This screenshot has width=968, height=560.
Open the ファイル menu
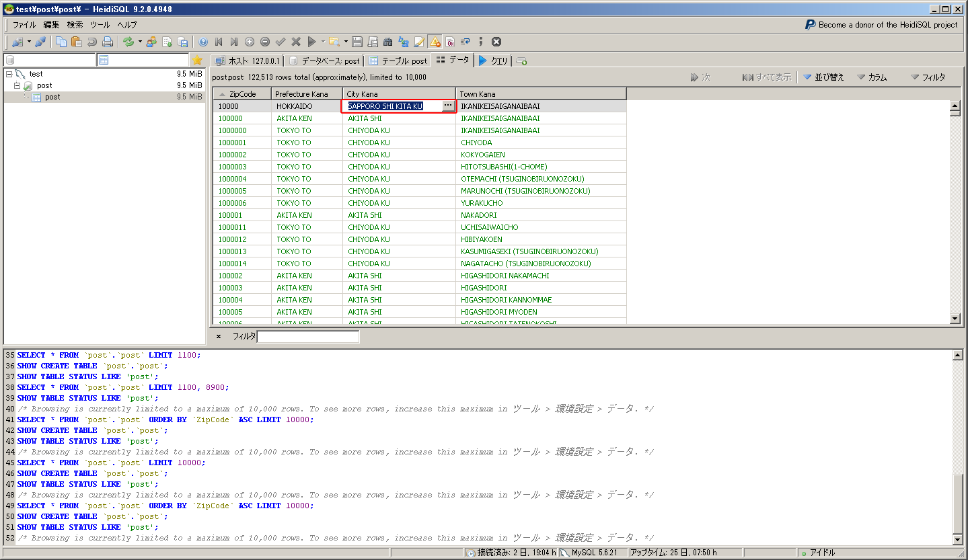[x=24, y=25]
